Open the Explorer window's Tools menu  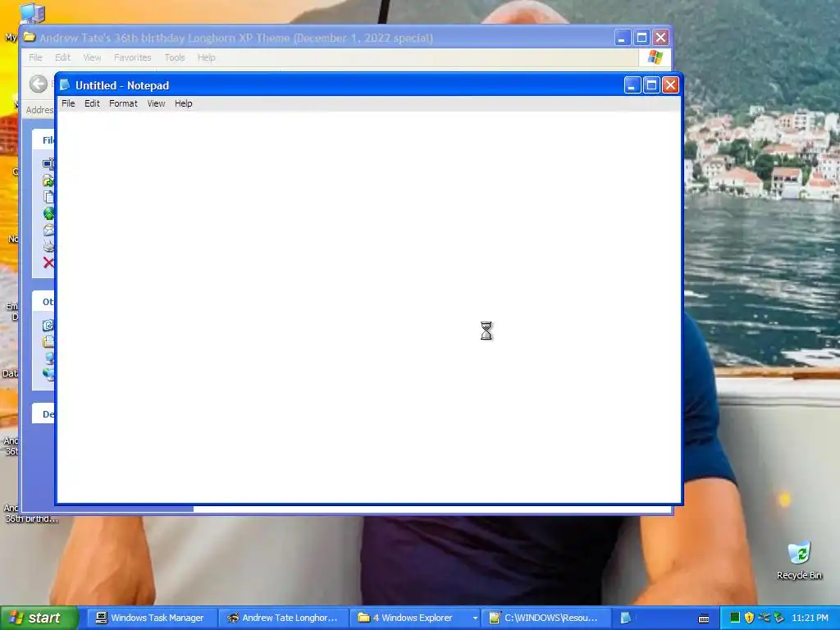[x=174, y=57]
